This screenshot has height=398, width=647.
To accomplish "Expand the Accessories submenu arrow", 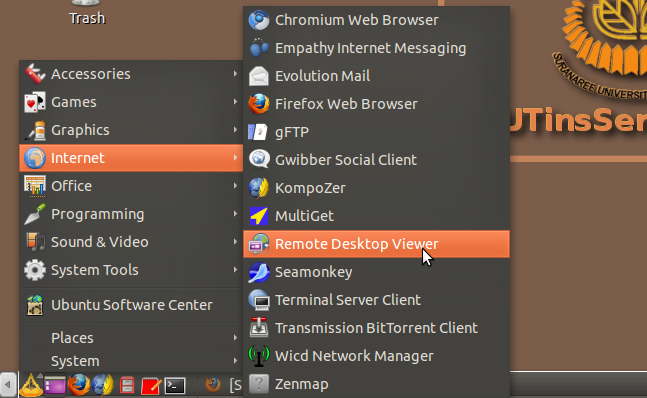I will pyautogui.click(x=235, y=73).
